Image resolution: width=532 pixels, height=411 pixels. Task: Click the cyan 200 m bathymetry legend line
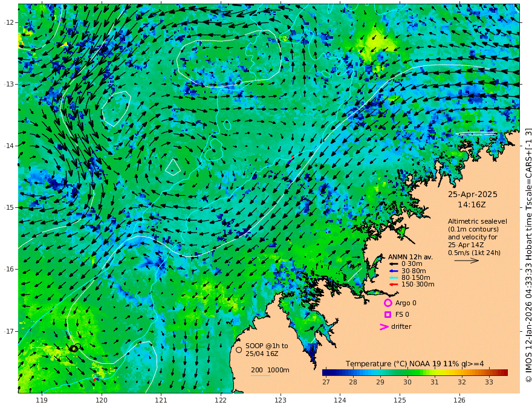pyautogui.click(x=261, y=375)
